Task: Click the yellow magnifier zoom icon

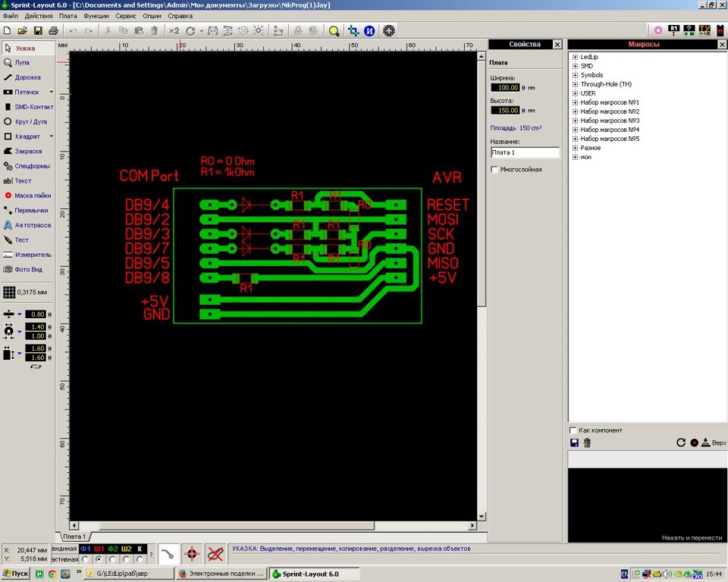Action: coord(334,30)
